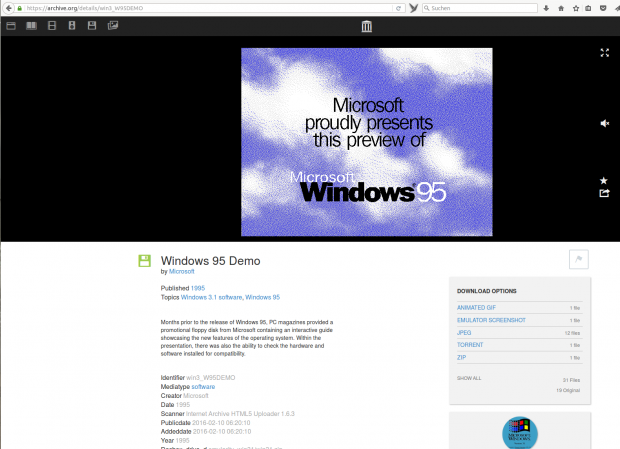Click the DOWNLOAD OPTIONS heading
Screen dimensions: 620x449
pyautogui.click(x=487, y=291)
